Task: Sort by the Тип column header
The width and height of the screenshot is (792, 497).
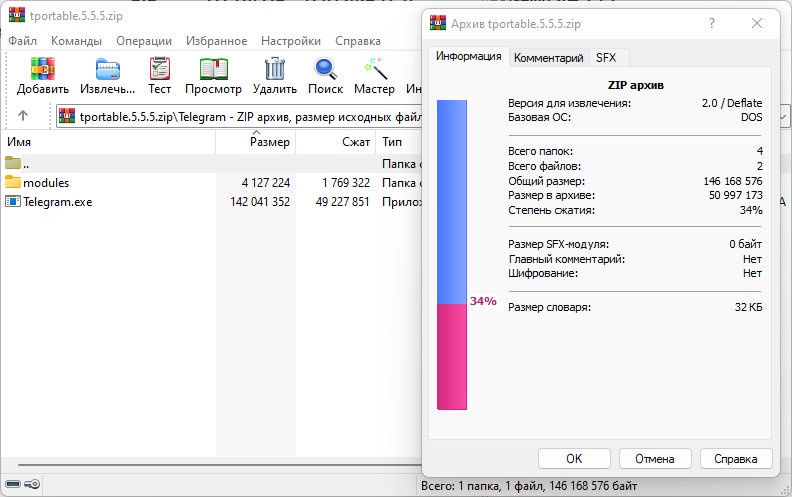Action: pyautogui.click(x=399, y=142)
